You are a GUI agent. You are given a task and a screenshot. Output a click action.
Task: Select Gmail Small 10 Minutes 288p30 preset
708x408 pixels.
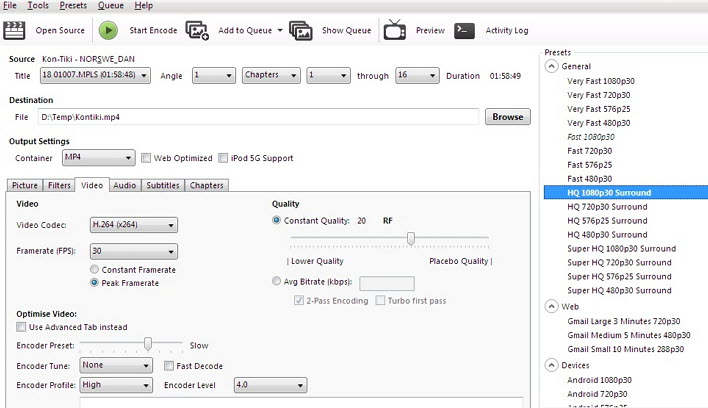[x=625, y=349]
